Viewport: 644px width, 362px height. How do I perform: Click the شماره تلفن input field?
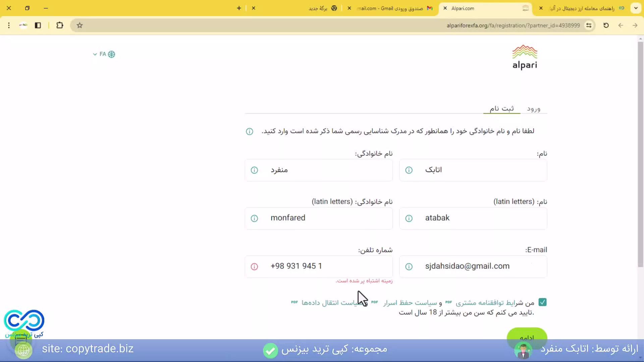(x=318, y=266)
